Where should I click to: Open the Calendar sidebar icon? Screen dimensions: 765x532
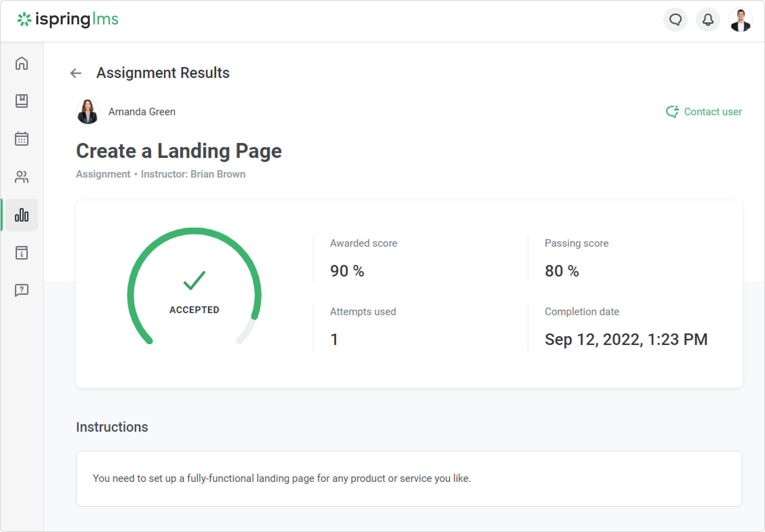[x=22, y=139]
